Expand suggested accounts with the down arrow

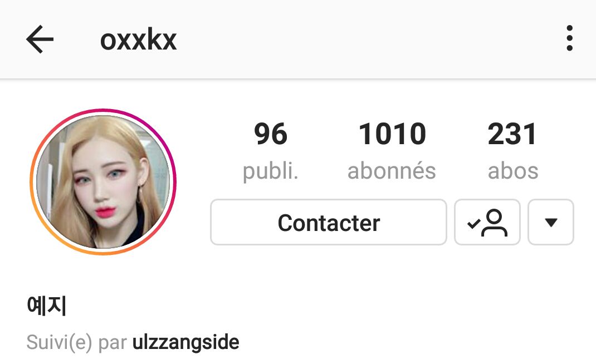pos(551,222)
